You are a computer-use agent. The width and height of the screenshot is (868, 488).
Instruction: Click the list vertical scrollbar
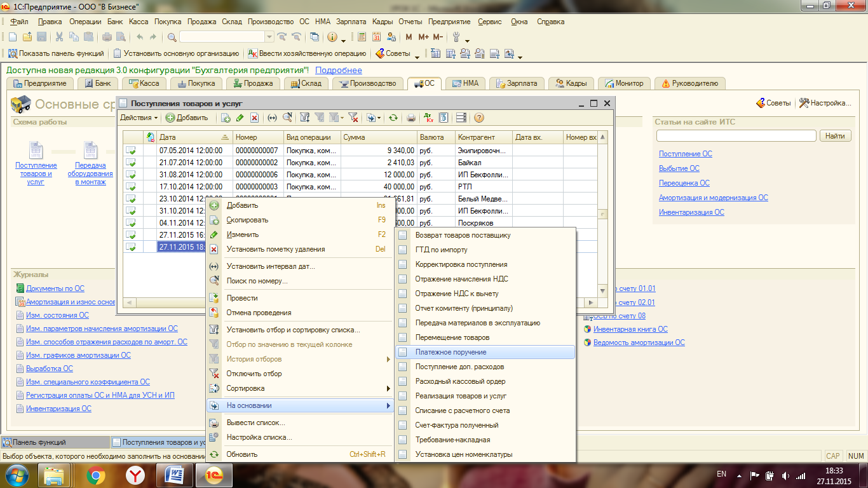[x=603, y=215]
